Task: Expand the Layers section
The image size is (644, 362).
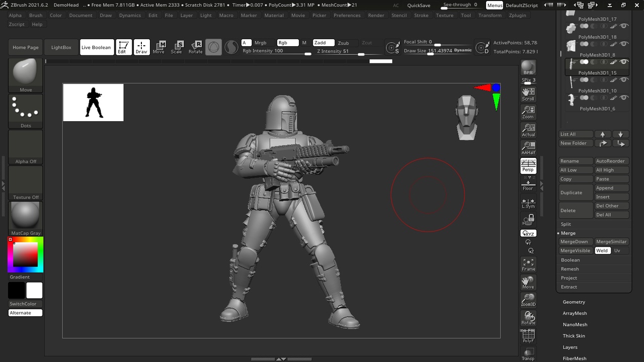Action: (570, 347)
